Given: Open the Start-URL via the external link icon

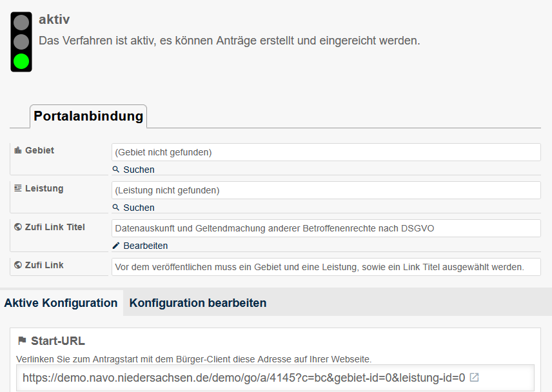Looking at the screenshot, I should (474, 378).
